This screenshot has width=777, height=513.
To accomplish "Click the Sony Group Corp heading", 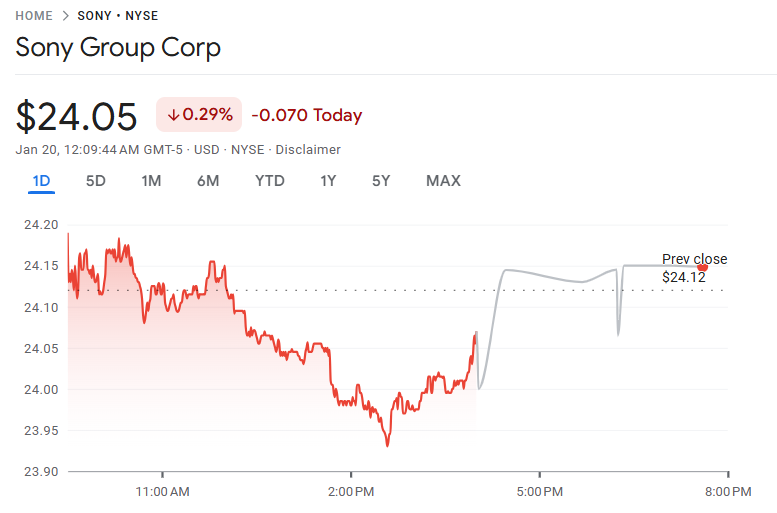I will click(118, 47).
